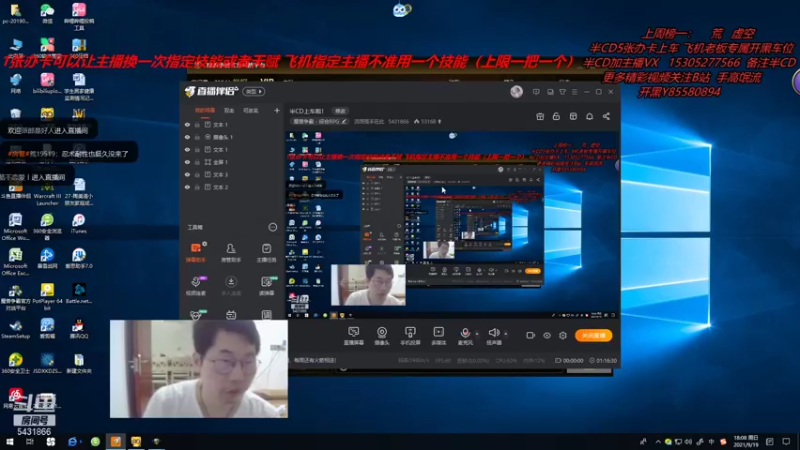Open Internet Explorer from the taskbar
Screen dimensions: 800x450
72,441
